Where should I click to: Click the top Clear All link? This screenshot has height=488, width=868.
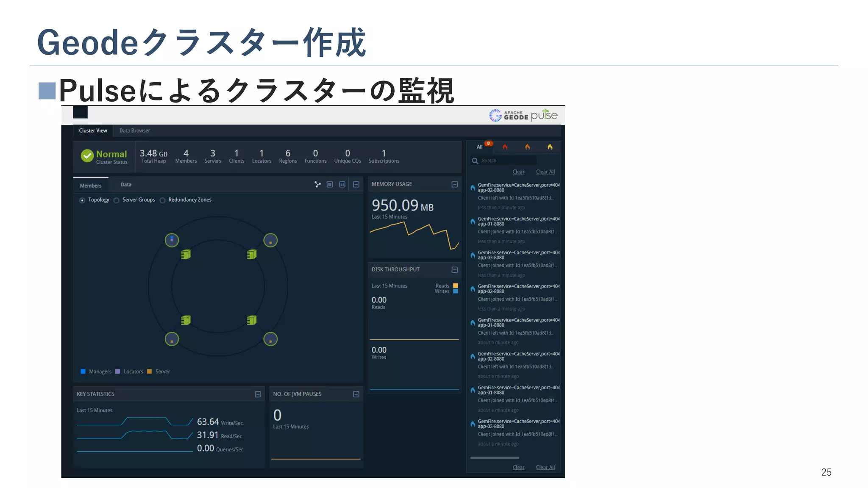click(545, 172)
